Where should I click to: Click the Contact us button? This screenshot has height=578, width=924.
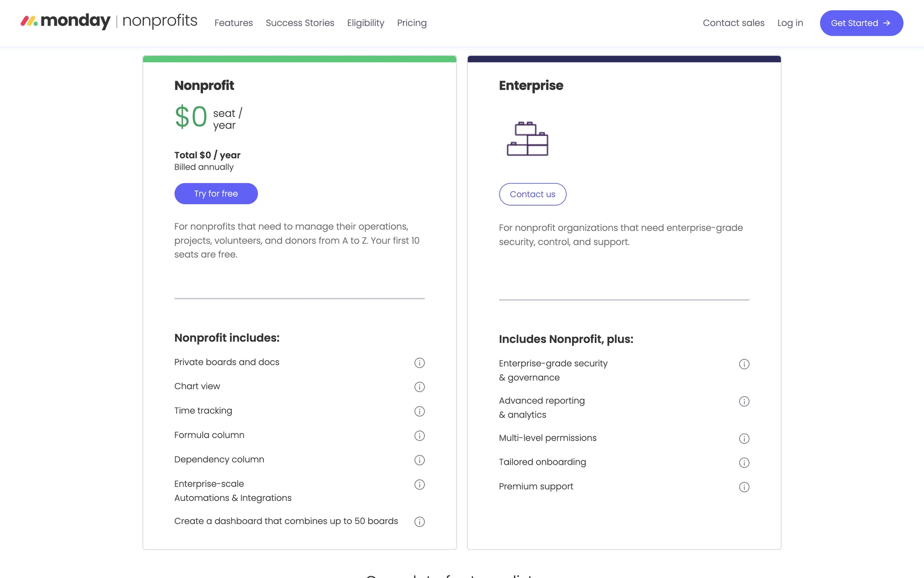532,194
